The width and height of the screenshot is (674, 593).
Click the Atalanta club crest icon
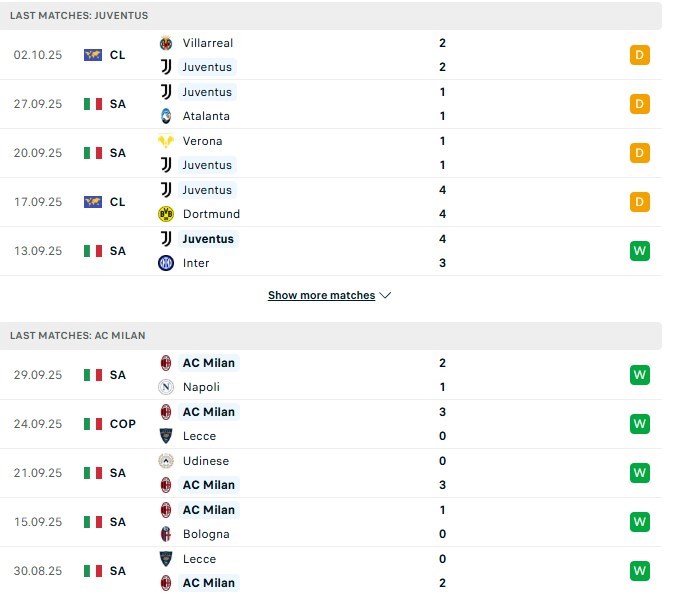[x=166, y=116]
